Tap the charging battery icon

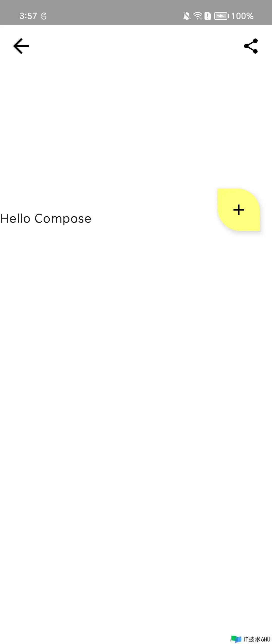221,16
